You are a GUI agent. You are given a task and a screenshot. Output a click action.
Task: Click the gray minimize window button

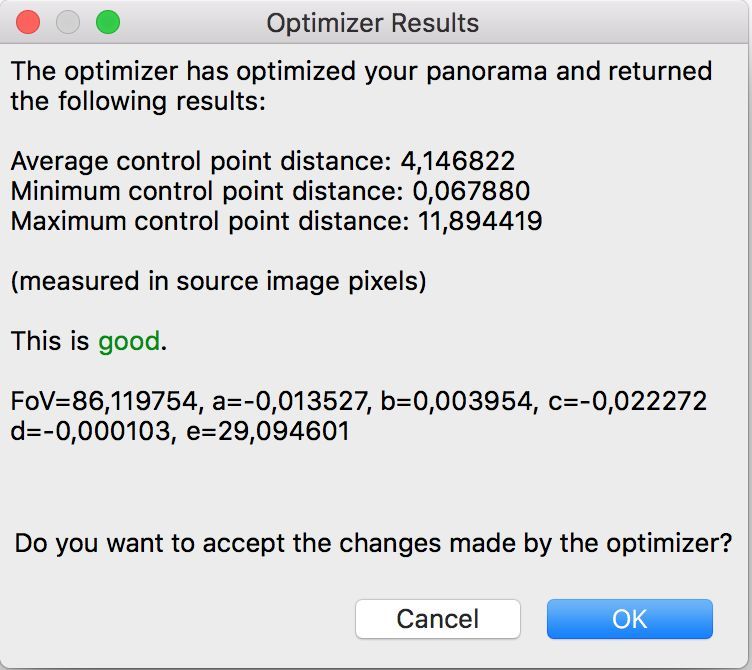point(68,22)
